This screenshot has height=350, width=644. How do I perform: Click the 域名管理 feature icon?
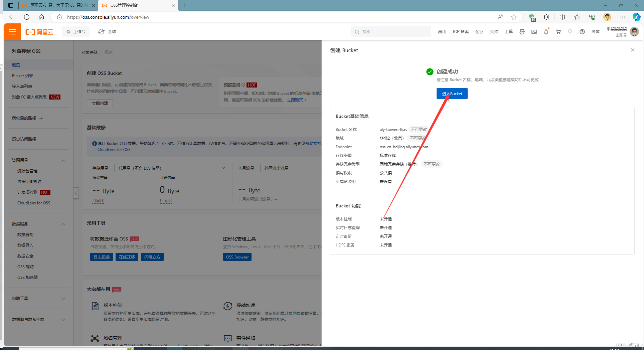pos(95,338)
